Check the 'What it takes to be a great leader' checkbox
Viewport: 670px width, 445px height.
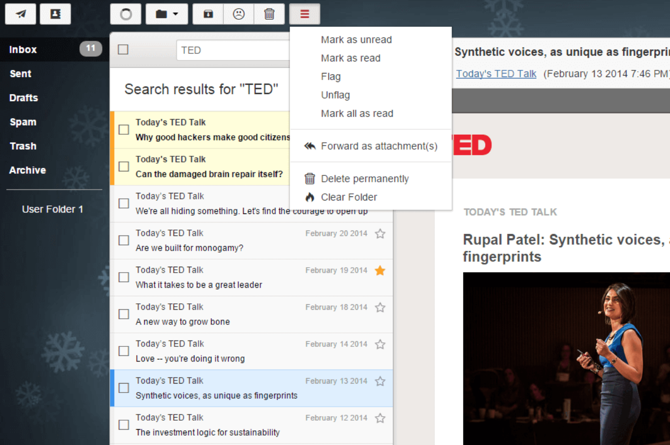(x=124, y=277)
